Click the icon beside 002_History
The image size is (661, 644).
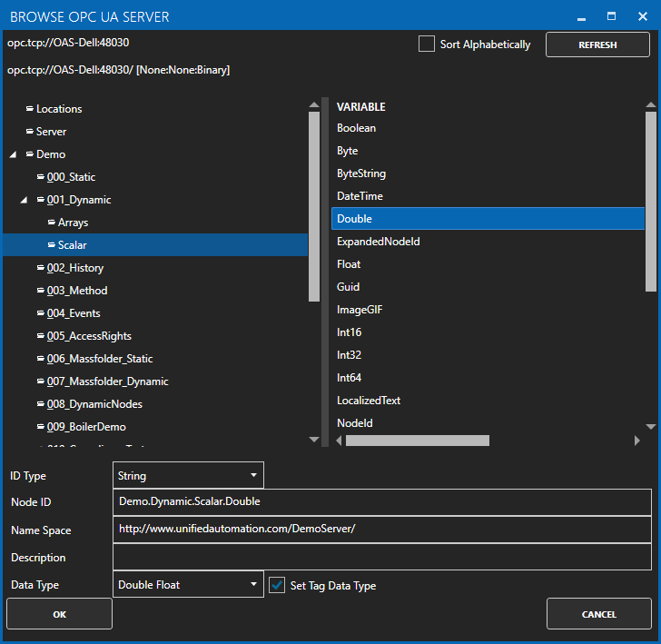(x=41, y=268)
